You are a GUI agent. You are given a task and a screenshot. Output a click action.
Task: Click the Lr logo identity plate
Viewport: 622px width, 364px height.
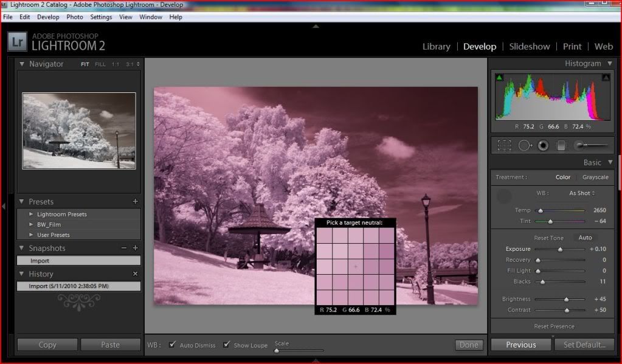point(18,42)
